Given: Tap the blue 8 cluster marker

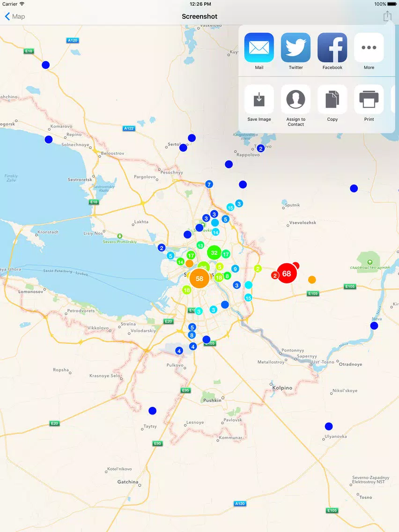Looking at the screenshot, I should click(x=192, y=335).
